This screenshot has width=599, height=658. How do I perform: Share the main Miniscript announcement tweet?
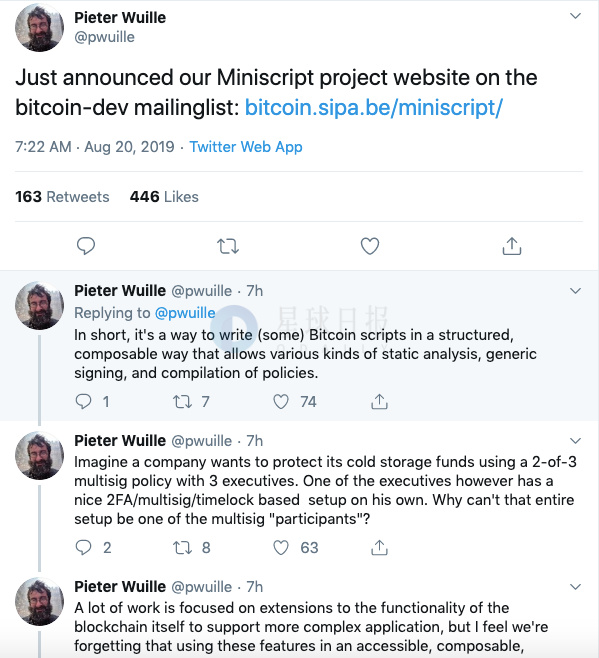click(512, 246)
